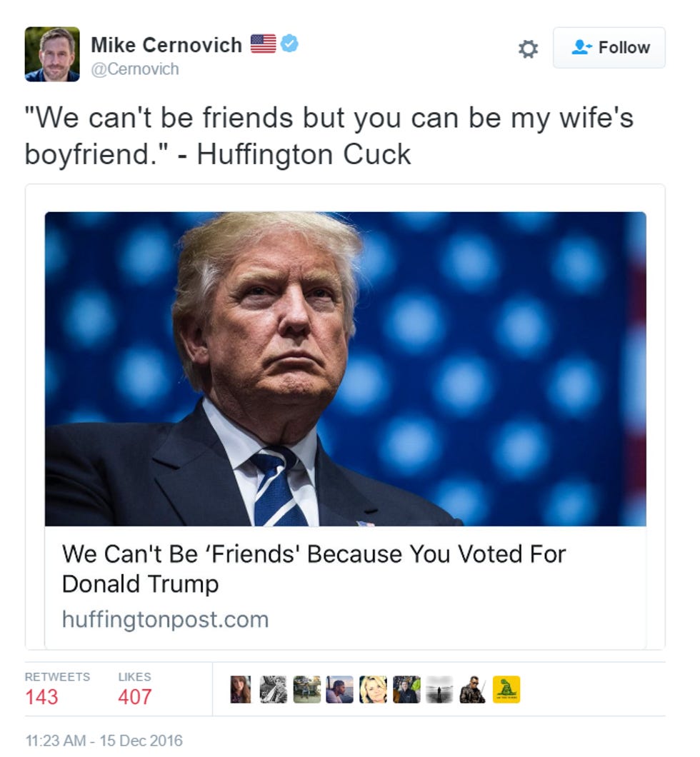Click the second liker avatar in grayscale
The image size is (700, 757).
click(274, 689)
